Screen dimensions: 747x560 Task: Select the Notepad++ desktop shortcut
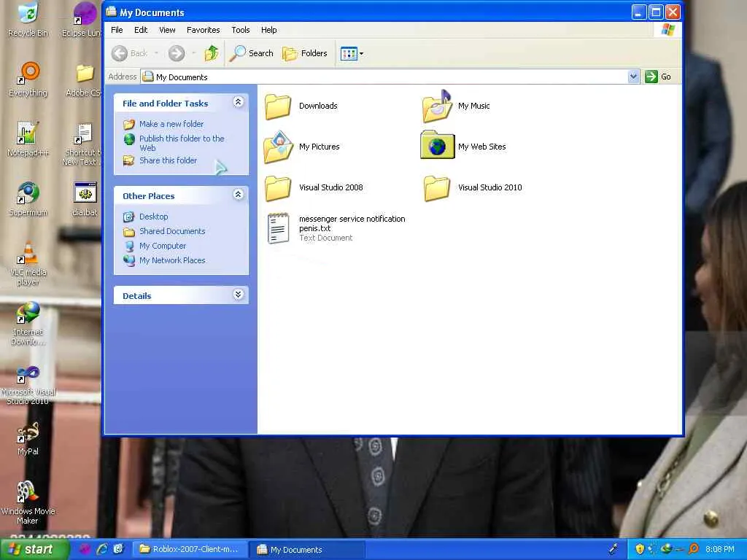point(28,139)
